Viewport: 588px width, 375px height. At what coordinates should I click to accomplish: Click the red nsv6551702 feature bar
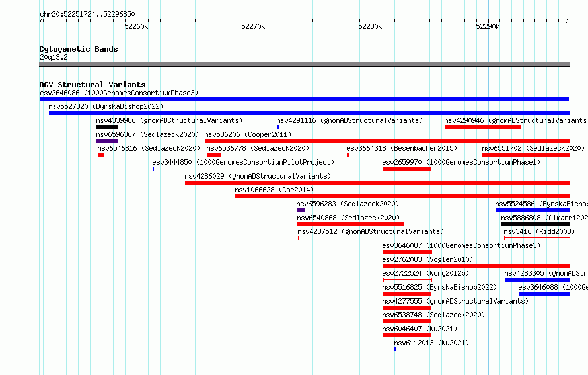[x=526, y=155]
